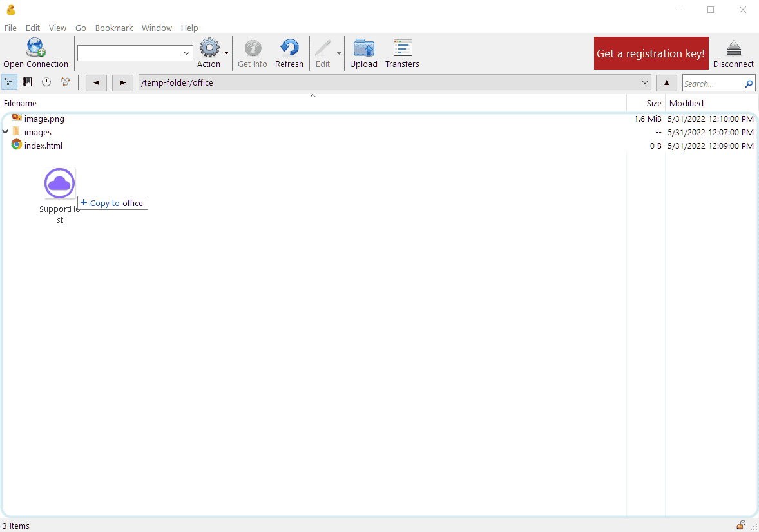
Task: Show the history clock view
Action: [x=46, y=82]
